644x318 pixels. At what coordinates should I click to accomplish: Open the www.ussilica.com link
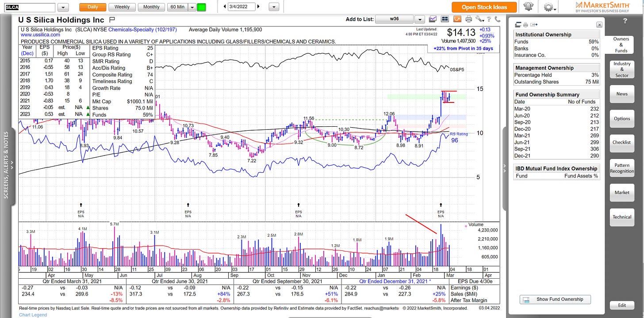tap(41, 34)
